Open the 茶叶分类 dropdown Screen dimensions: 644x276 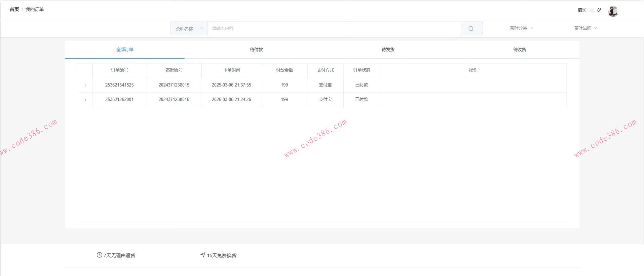tap(521, 28)
